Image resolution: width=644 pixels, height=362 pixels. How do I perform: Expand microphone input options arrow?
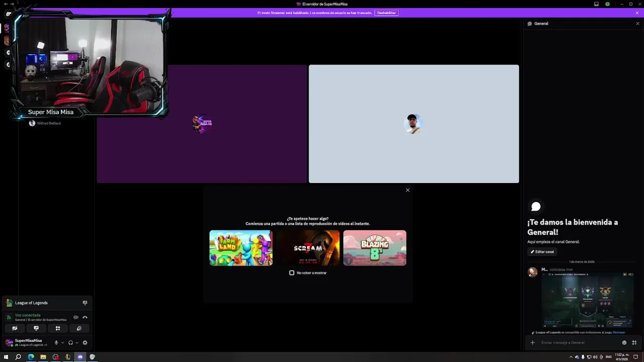click(62, 342)
